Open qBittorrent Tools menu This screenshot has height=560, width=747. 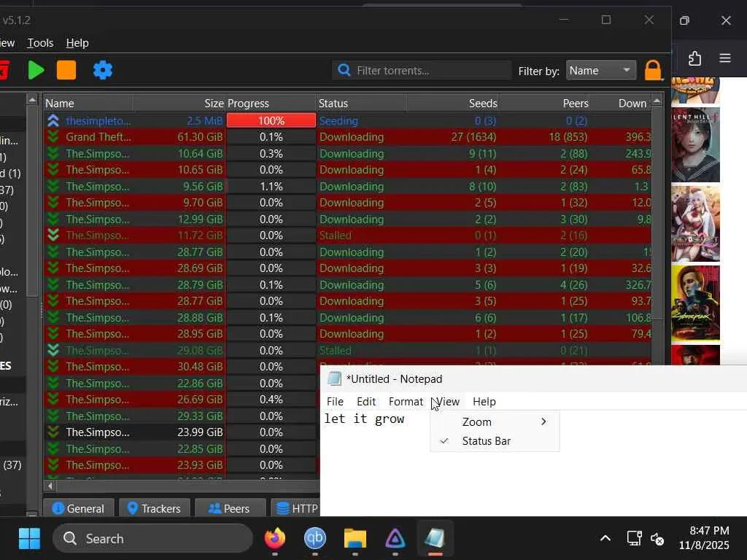(40, 43)
